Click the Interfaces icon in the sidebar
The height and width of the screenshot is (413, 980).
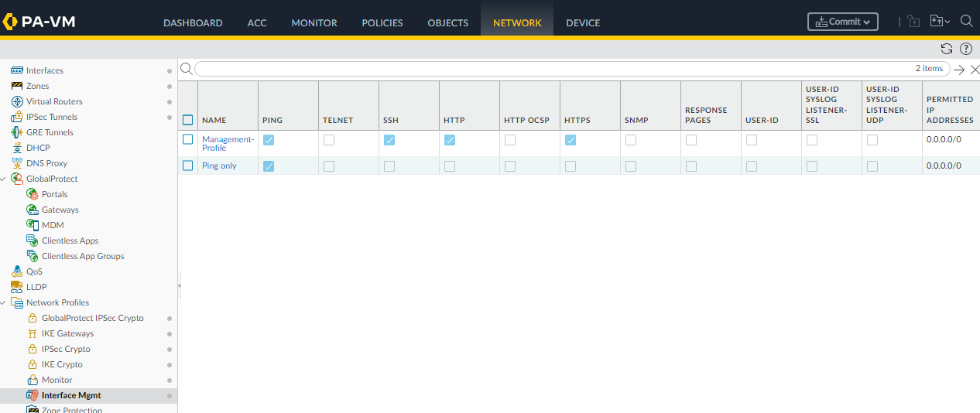[x=17, y=70]
